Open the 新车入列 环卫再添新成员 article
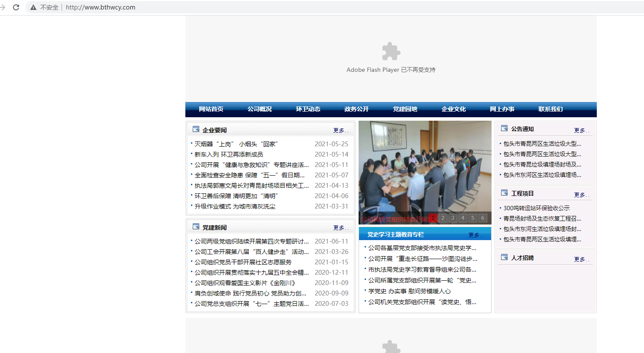The width and height of the screenshot is (644, 353). 229,154
